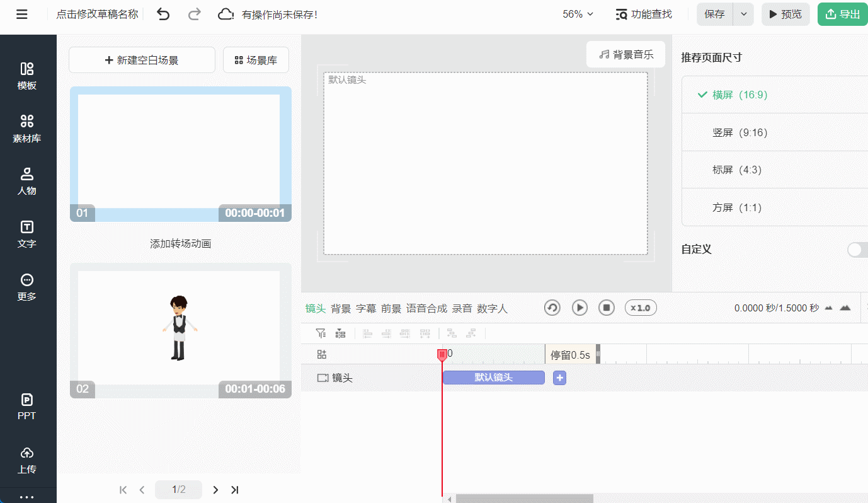
Task: Select 标屏 (4:3) page size
Action: [775, 170]
